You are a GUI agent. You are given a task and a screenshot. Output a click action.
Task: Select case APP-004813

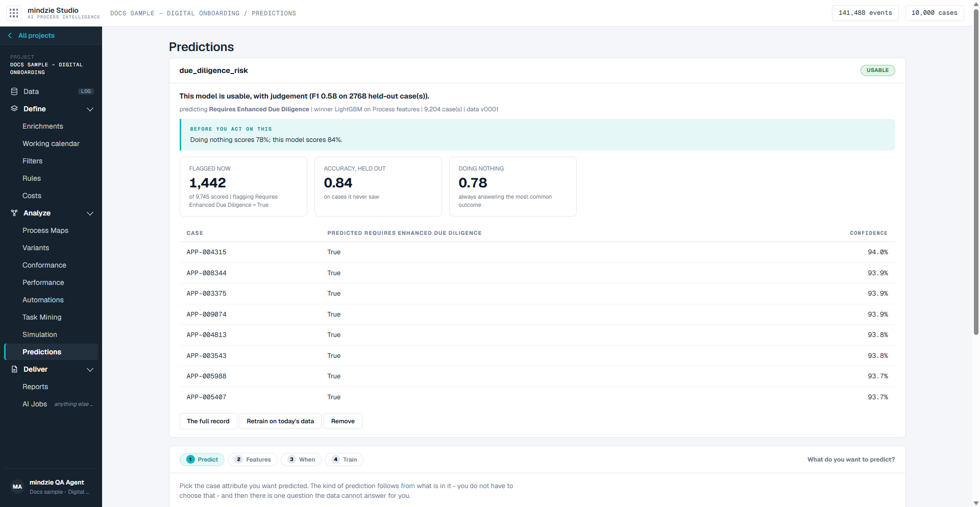206,335
